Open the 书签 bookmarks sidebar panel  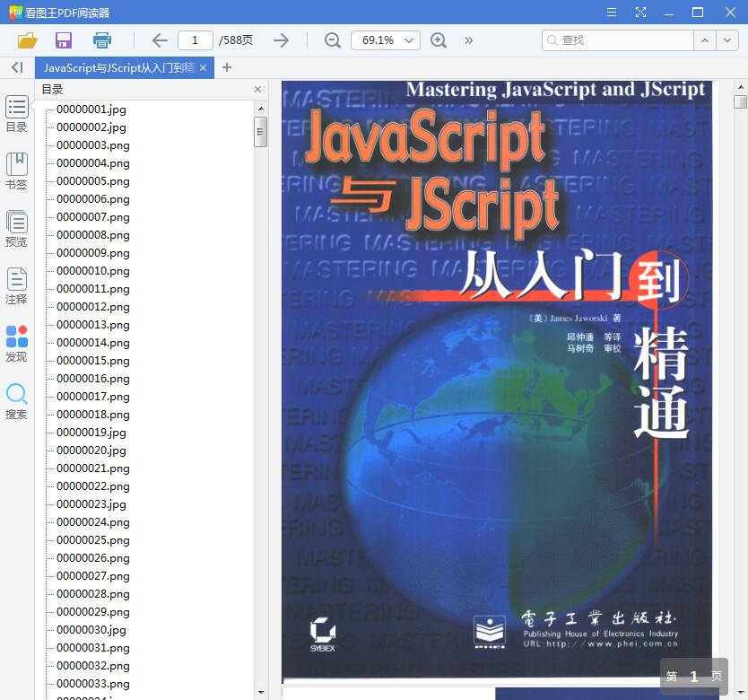click(17, 171)
